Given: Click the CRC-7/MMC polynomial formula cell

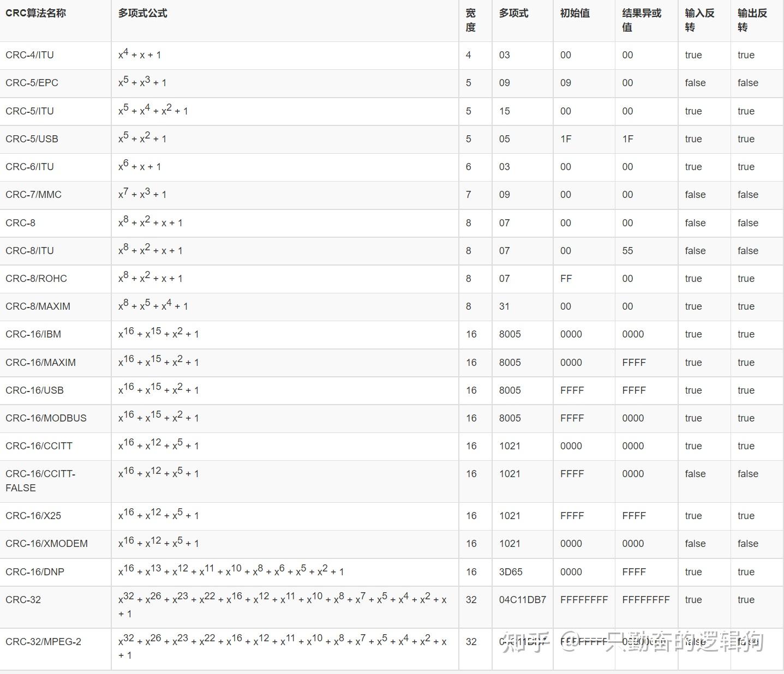Looking at the screenshot, I should point(142,195).
